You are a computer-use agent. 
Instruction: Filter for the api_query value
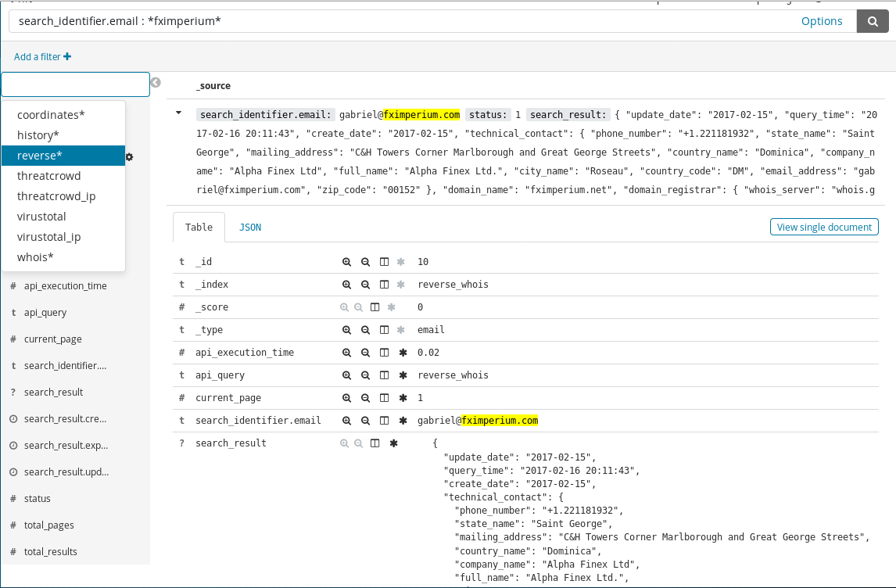click(x=346, y=375)
